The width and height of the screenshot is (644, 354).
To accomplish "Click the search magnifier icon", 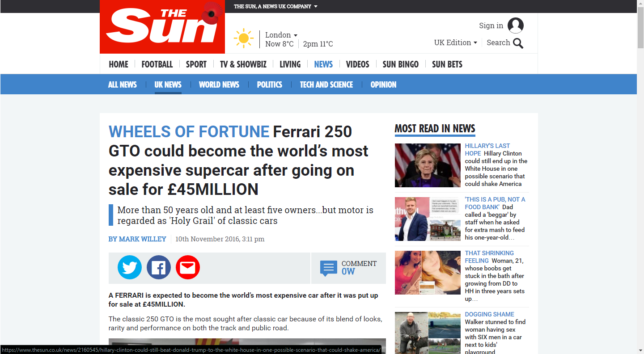I will [x=518, y=43].
